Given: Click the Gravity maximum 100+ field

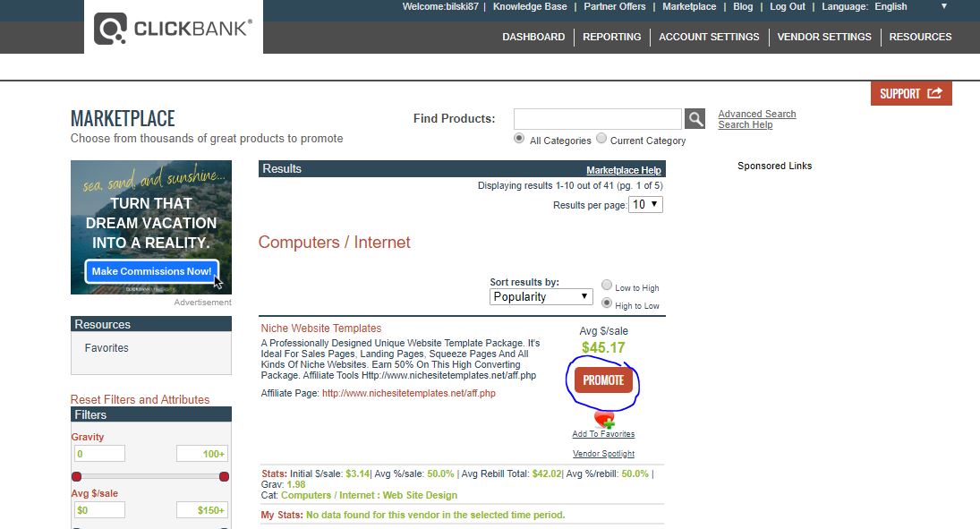Looking at the screenshot, I should tap(202, 454).
